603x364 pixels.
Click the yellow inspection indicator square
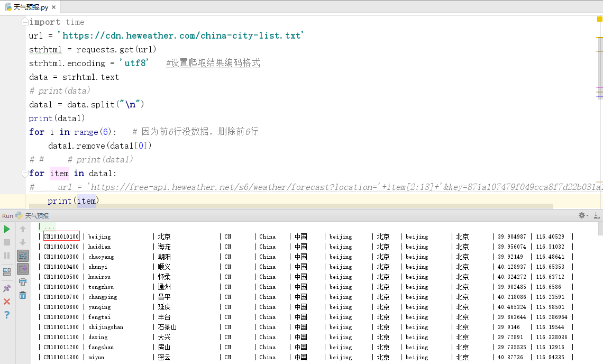click(x=599, y=19)
